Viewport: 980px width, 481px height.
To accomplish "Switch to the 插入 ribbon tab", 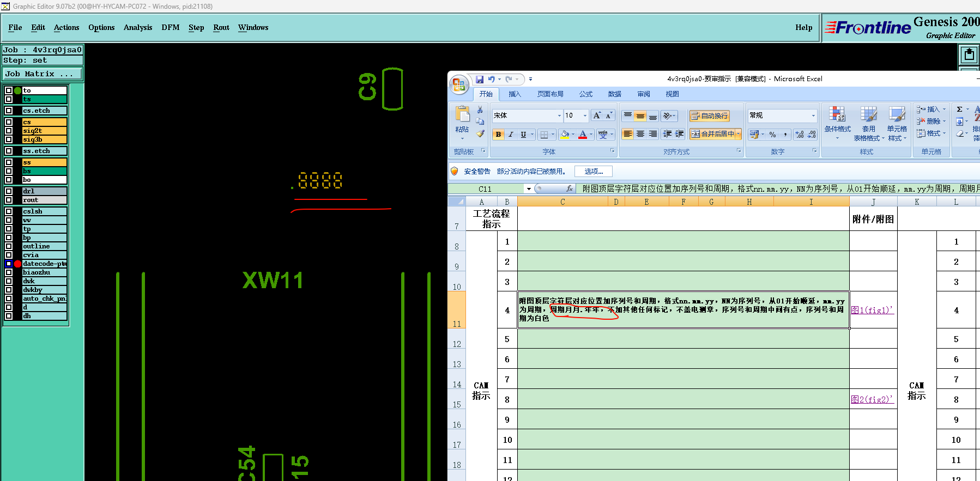I will click(515, 94).
